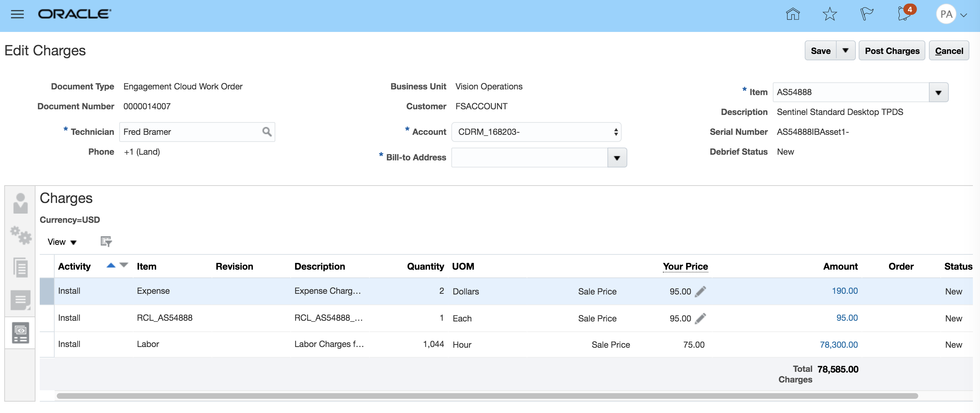Open Favorites star icon
The width and height of the screenshot is (980, 413).
coord(829,15)
